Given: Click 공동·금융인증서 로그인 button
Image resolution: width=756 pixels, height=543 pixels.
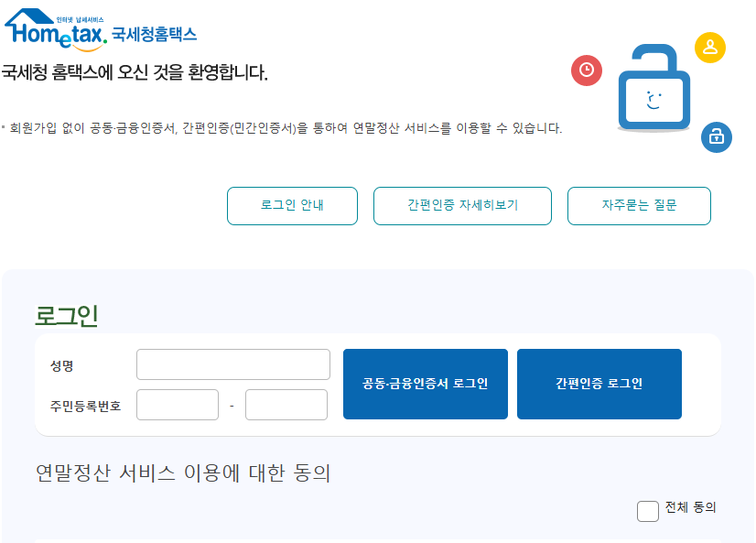Looking at the screenshot, I should tap(425, 385).
